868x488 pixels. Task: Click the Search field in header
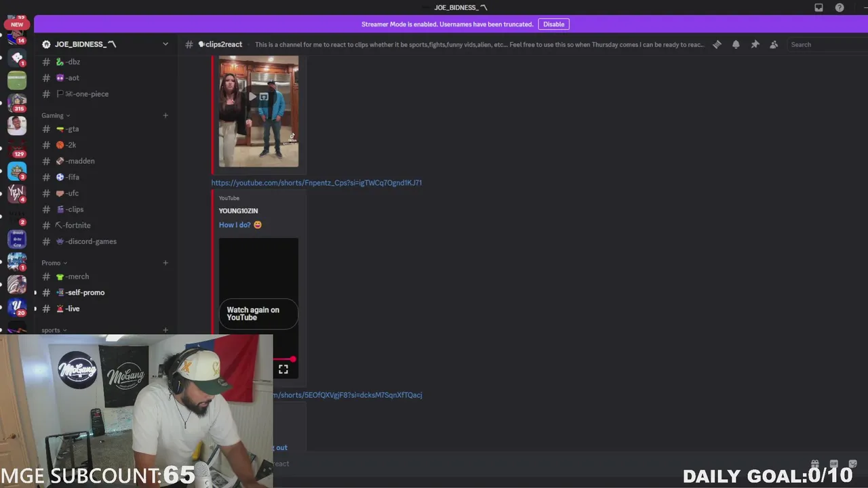pos(827,45)
